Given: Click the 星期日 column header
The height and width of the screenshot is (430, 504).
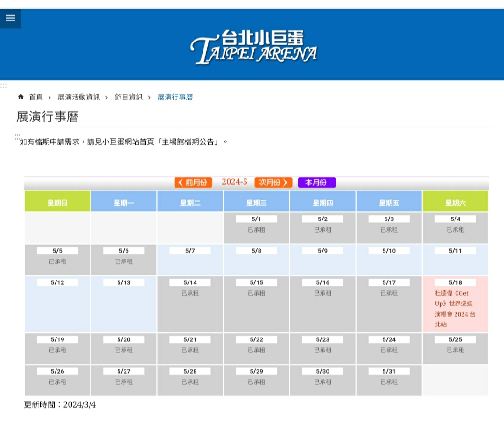Looking at the screenshot, I should tap(57, 203).
